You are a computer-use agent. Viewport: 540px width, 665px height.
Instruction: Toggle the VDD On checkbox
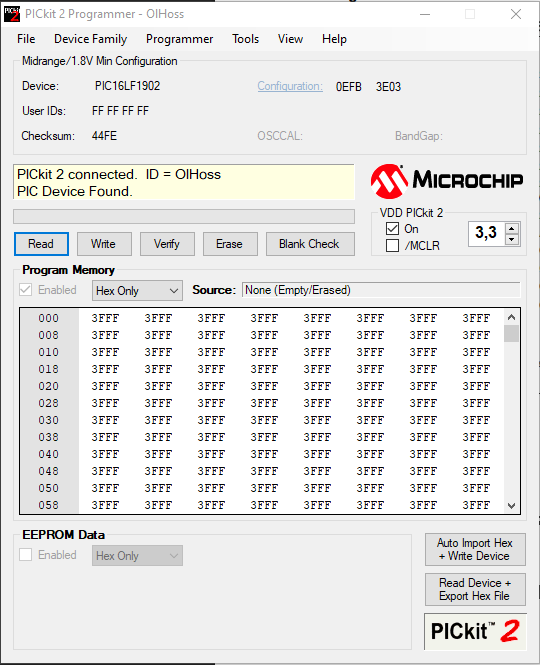pyautogui.click(x=392, y=229)
